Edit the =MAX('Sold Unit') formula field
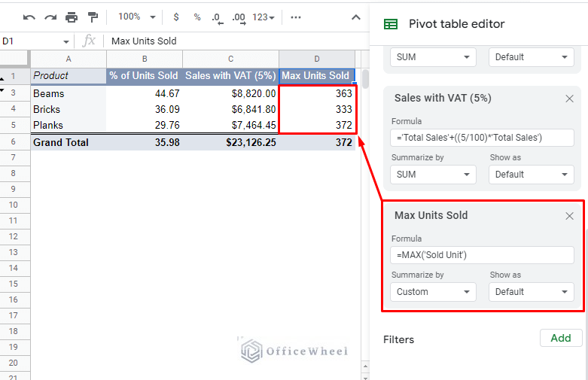The width and height of the screenshot is (588, 380). tap(482, 255)
